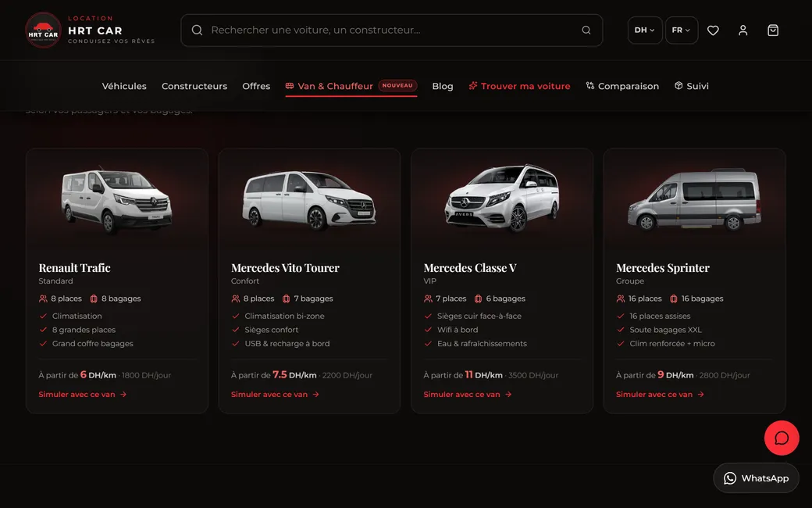The image size is (812, 508).
Task: Click the NOUVEAU badge
Action: tap(397, 85)
